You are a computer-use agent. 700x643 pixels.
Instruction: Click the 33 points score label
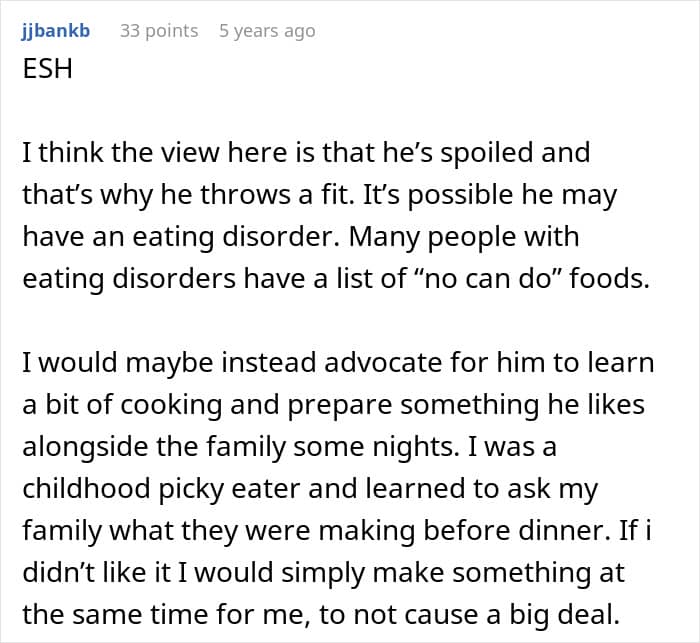tap(158, 31)
